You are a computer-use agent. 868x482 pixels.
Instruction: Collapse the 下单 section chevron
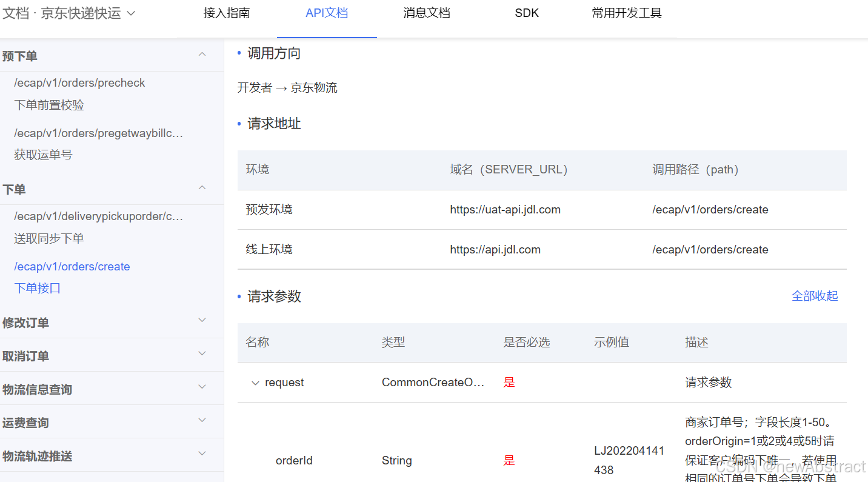pyautogui.click(x=202, y=188)
